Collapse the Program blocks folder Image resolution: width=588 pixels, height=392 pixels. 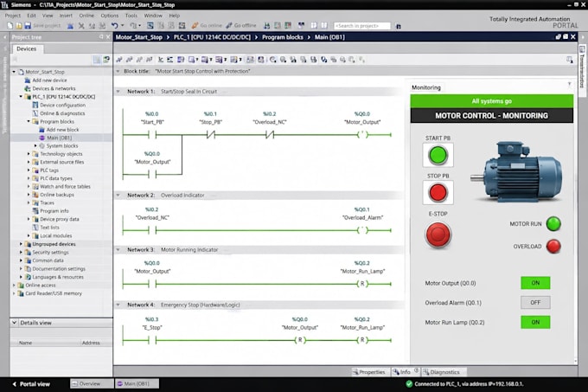tap(29, 121)
